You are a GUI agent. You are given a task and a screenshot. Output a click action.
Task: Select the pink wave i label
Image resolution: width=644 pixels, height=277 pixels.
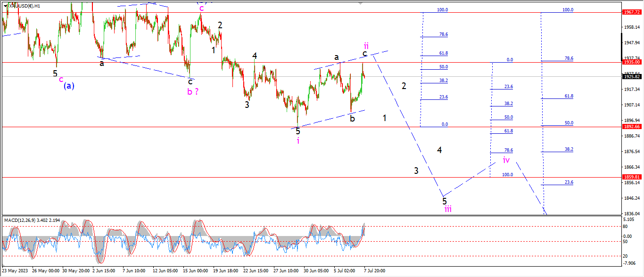click(x=298, y=140)
